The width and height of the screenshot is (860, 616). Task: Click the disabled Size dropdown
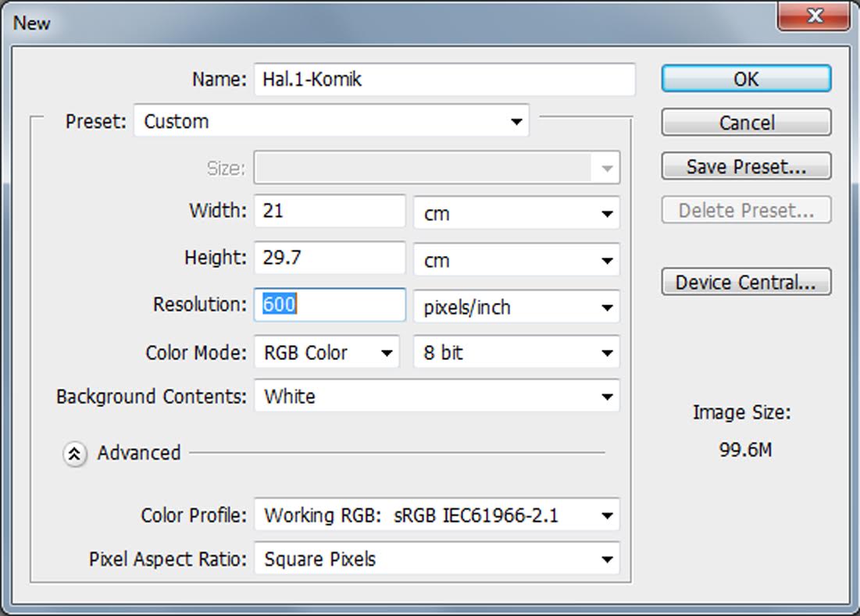436,168
